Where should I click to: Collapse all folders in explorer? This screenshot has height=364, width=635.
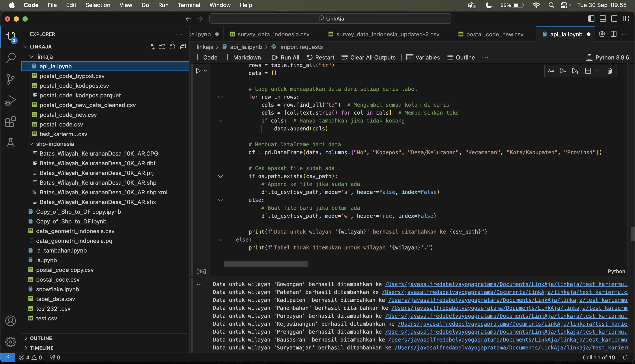pos(183,47)
